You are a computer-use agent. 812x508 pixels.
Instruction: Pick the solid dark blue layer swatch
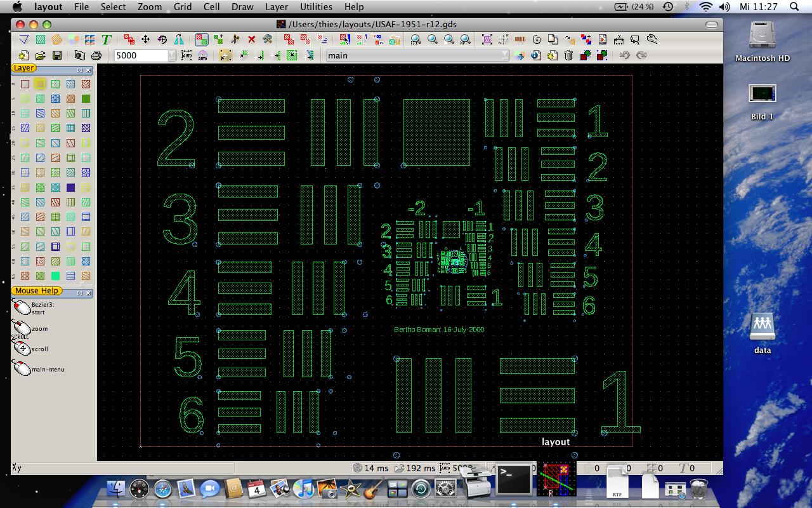coord(70,187)
